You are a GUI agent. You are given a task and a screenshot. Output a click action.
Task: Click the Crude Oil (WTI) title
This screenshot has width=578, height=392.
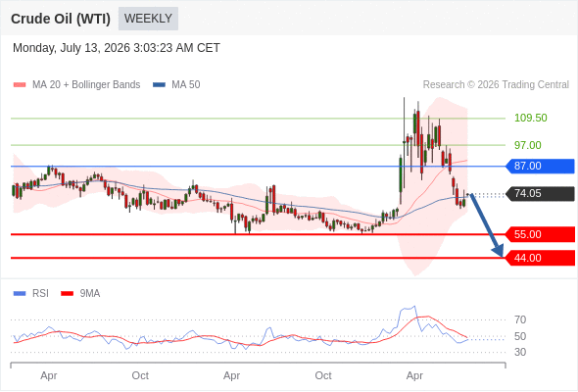coord(61,19)
